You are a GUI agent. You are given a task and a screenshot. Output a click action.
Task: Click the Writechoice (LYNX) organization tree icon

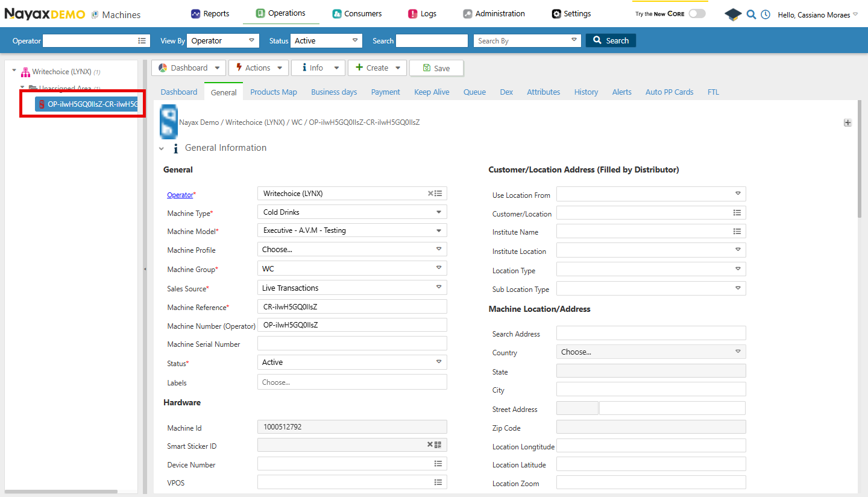click(25, 72)
